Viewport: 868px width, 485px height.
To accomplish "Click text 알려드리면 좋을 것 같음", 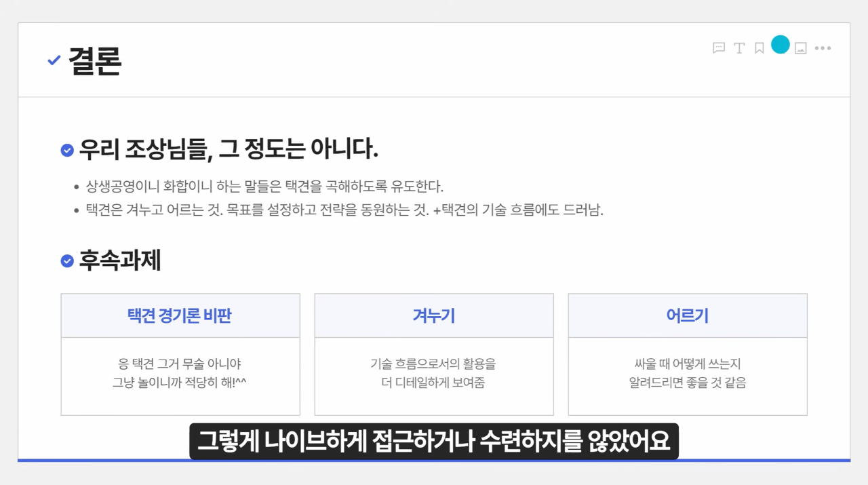I will click(x=688, y=383).
